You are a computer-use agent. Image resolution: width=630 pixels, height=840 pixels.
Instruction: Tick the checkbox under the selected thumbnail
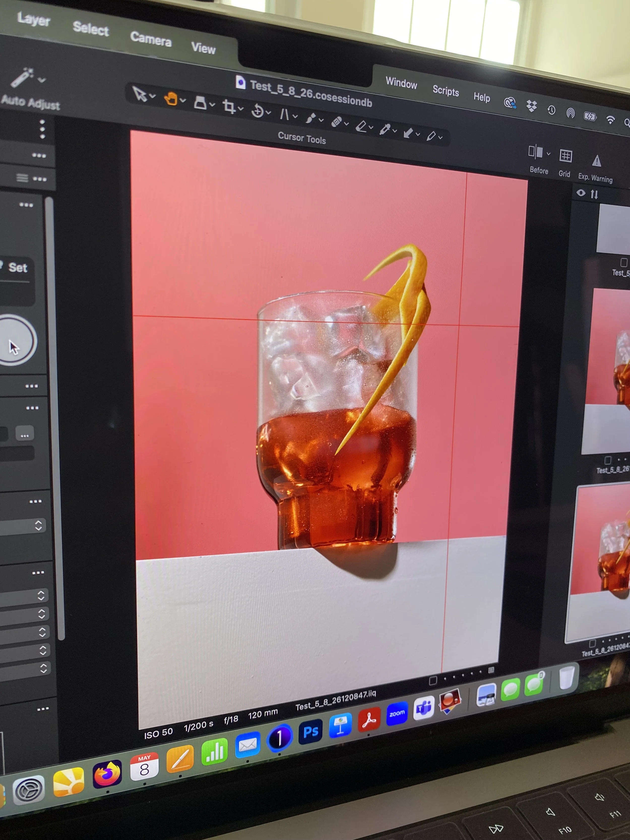pos(592,643)
